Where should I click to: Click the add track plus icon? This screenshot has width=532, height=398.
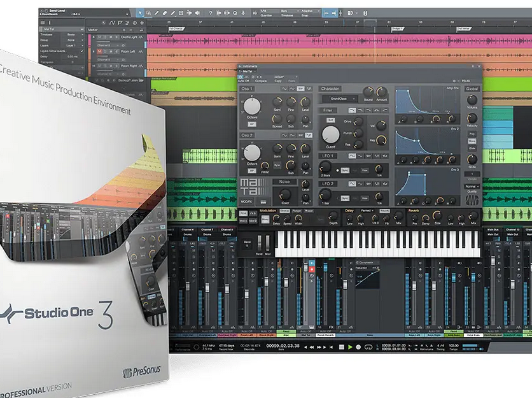coord(142,23)
